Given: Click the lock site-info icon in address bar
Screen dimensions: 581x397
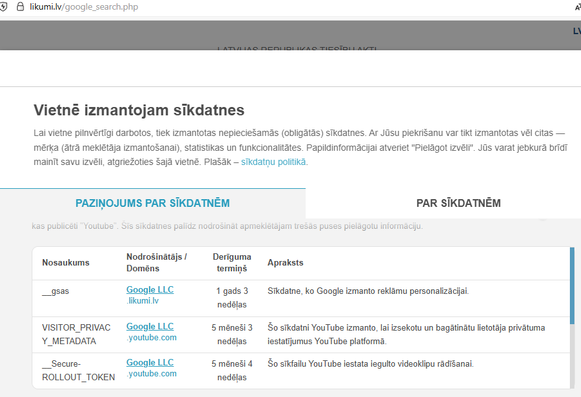Looking at the screenshot, I should 20,7.
